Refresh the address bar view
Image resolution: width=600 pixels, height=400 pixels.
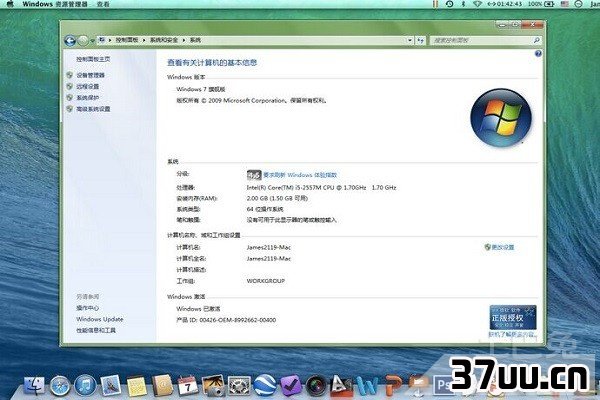[420, 40]
